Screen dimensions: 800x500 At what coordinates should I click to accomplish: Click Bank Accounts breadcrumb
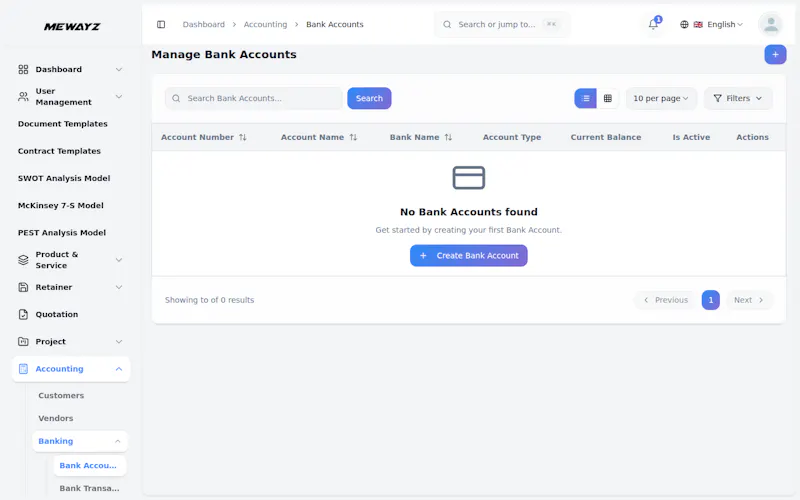tap(335, 24)
